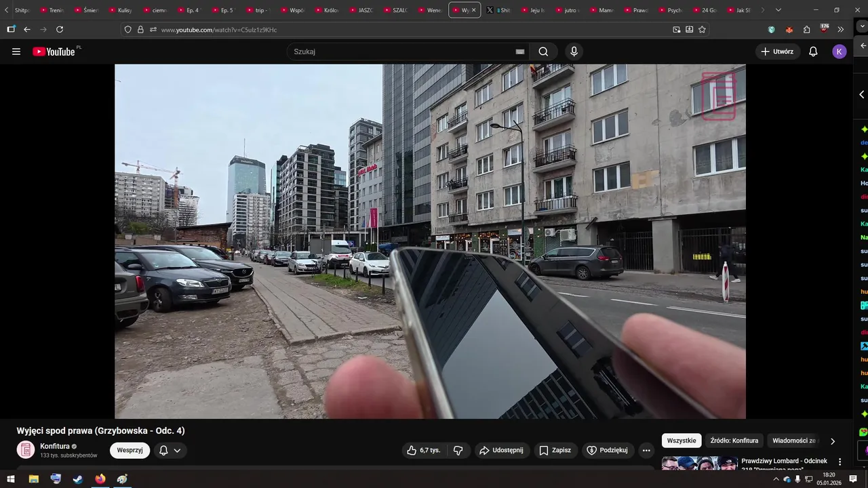Screen dimensions: 868x488
Task: Switch to the 24 Go tab
Action: point(706,10)
